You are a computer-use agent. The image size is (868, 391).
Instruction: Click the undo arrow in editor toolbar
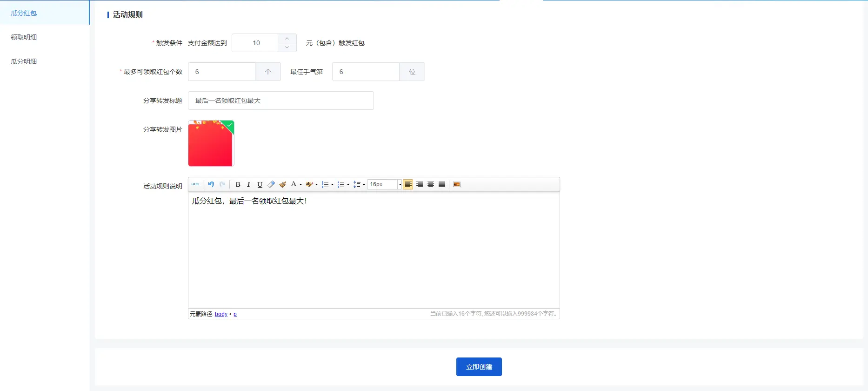pyautogui.click(x=211, y=184)
